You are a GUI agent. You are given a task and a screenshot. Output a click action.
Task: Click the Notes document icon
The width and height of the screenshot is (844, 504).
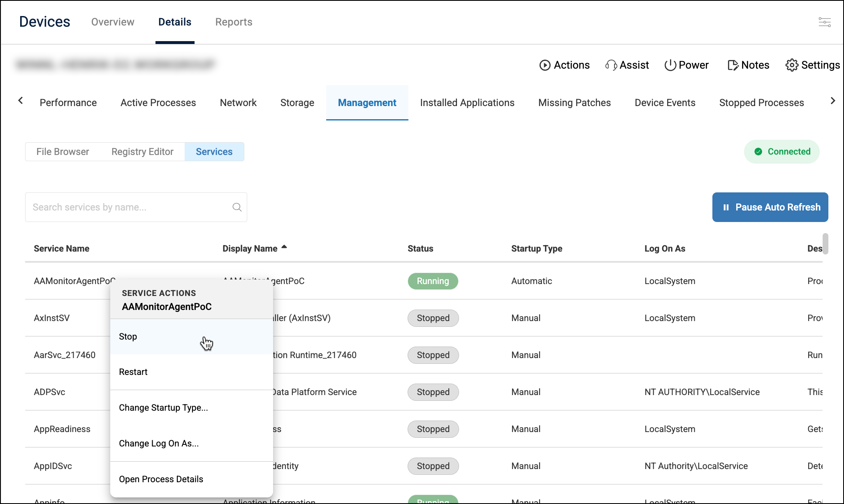pos(733,65)
